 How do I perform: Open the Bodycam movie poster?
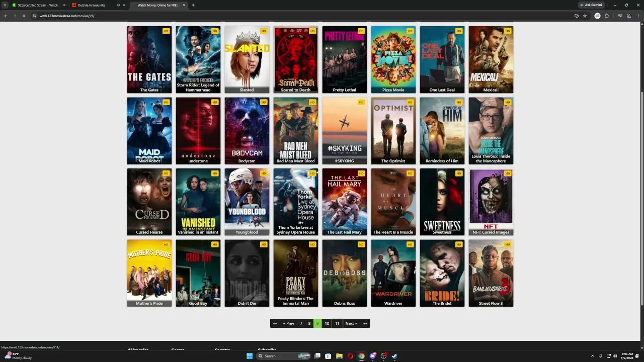[x=247, y=131]
